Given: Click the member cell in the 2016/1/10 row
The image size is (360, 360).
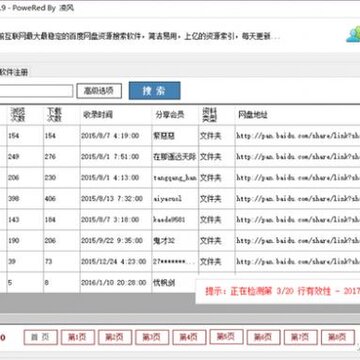Looking at the screenshot, I should (x=164, y=283).
